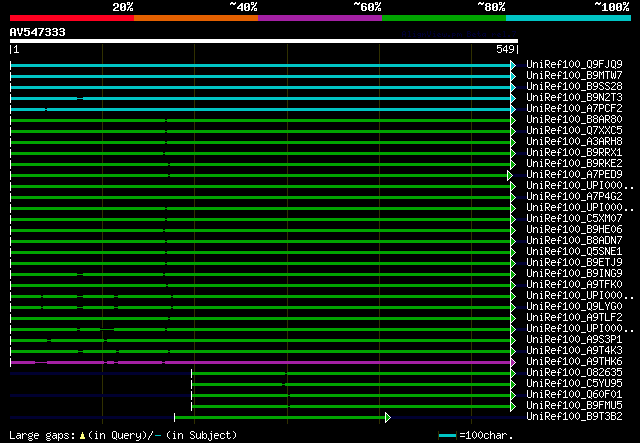Image resolution: width=640 pixels, height=443 pixels.
Task: Click the arrowhead ending the A7PCF2 bar
Action: (514, 109)
